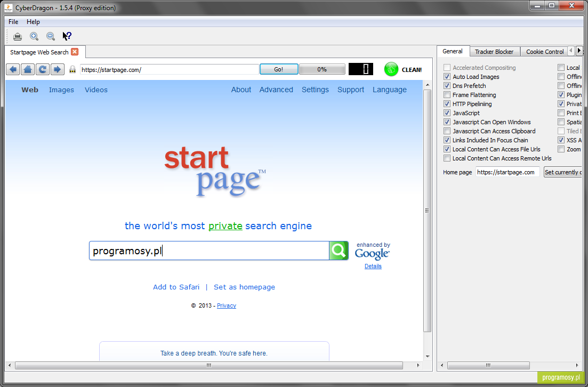Click the CyberDragon title bar app icon
588x387 pixels.
9,7
